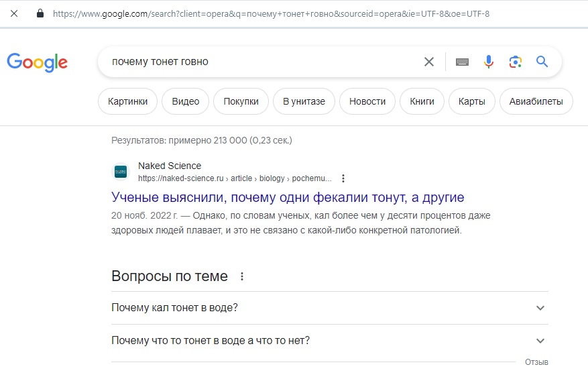Screen dimensions: 588x383
Task: Click the blue magnifier search icon
Action: [542, 61]
